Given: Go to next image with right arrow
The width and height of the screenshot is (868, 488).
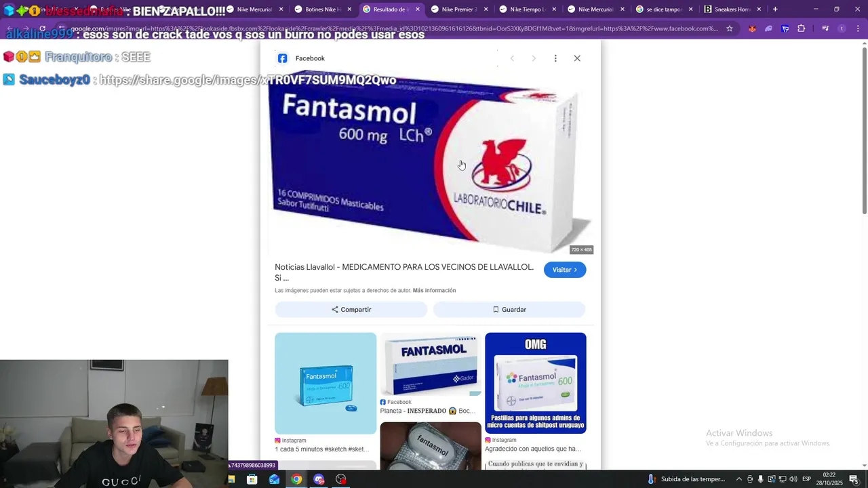Looking at the screenshot, I should (534, 58).
